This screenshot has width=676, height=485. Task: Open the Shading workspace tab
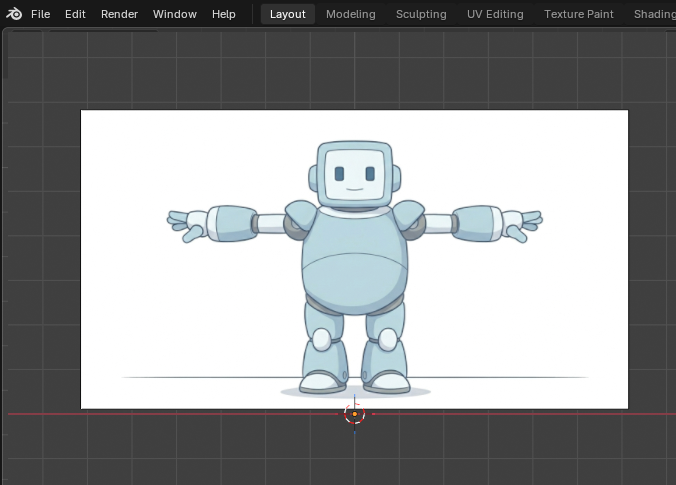[654, 14]
